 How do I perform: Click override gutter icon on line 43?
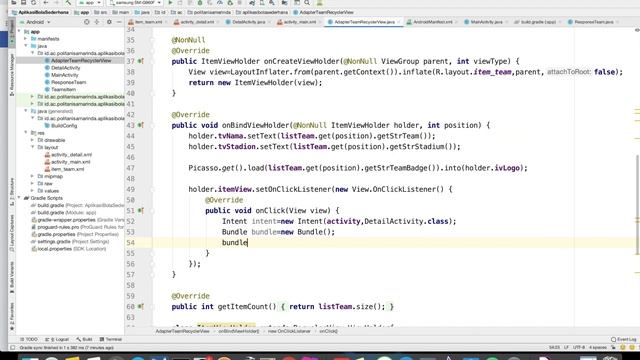coord(140,125)
